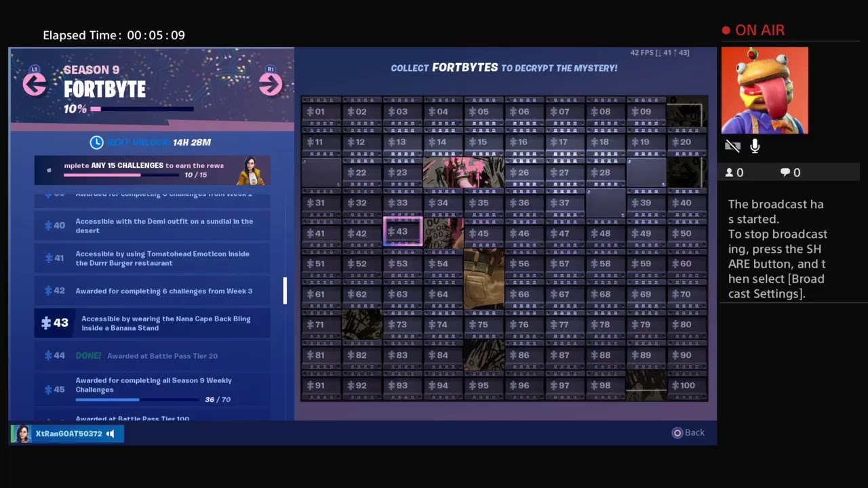Select Fortbyte tile #73

pos(403,325)
